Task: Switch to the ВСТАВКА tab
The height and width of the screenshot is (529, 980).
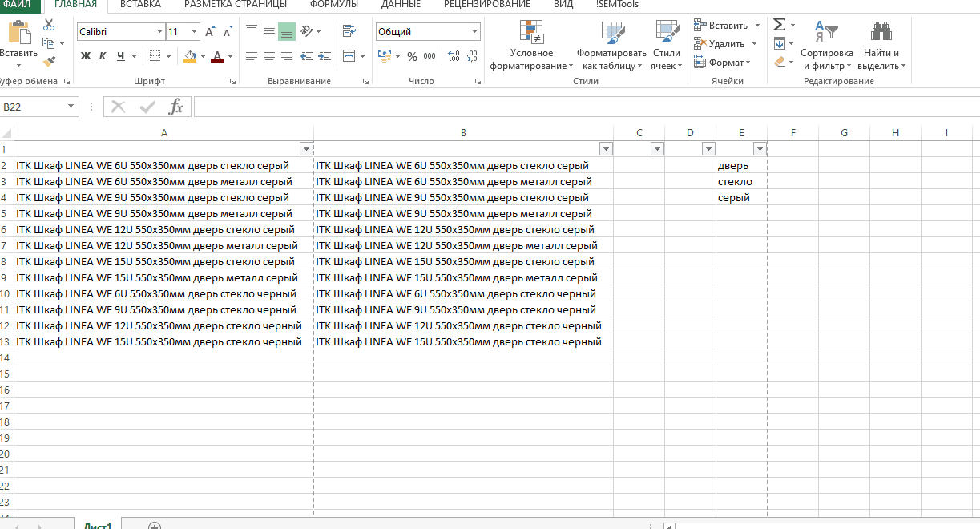Action: [140, 5]
